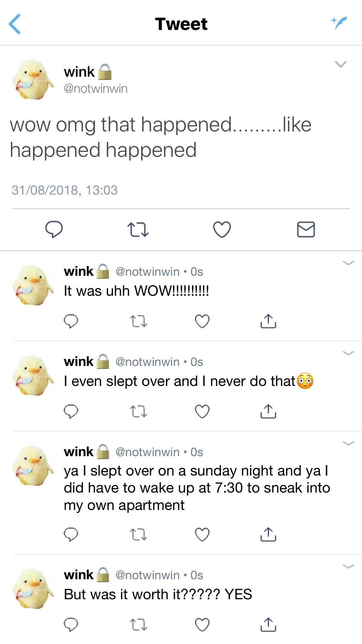Open the 'ya I slept over' reply text
This screenshot has height=644, width=362.
point(197,488)
